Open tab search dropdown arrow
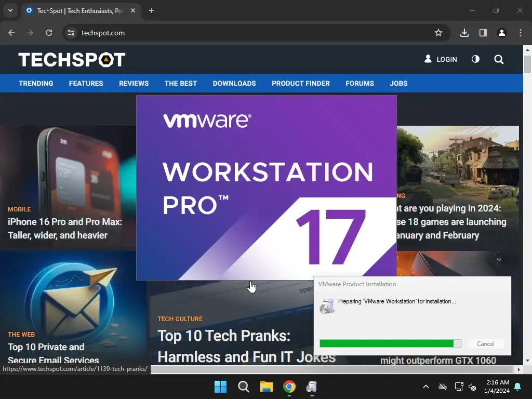Viewport: 532px width, 399px height. 10,10
